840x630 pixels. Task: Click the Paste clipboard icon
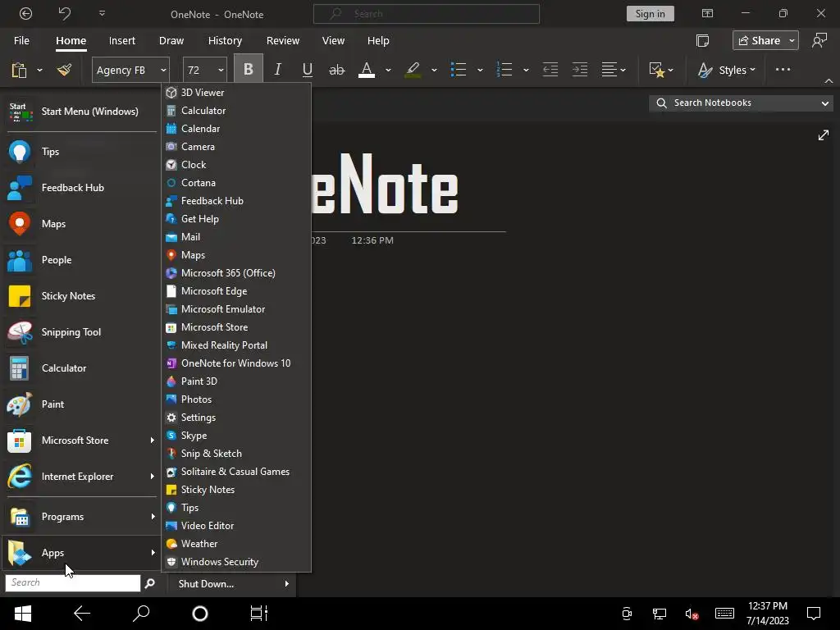pyautogui.click(x=20, y=70)
